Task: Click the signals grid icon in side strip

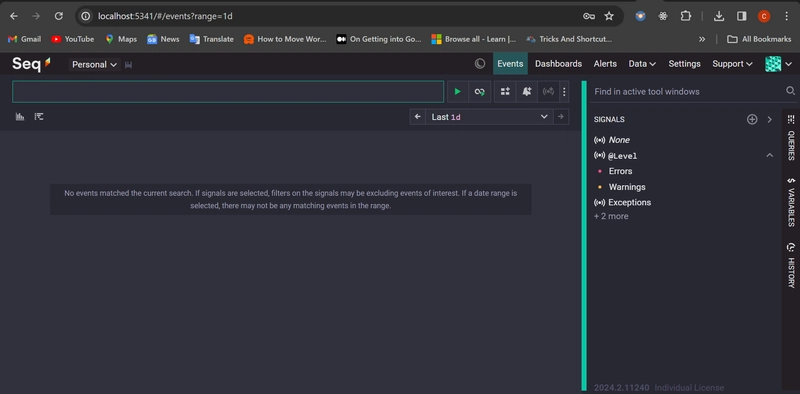Action: (791, 119)
